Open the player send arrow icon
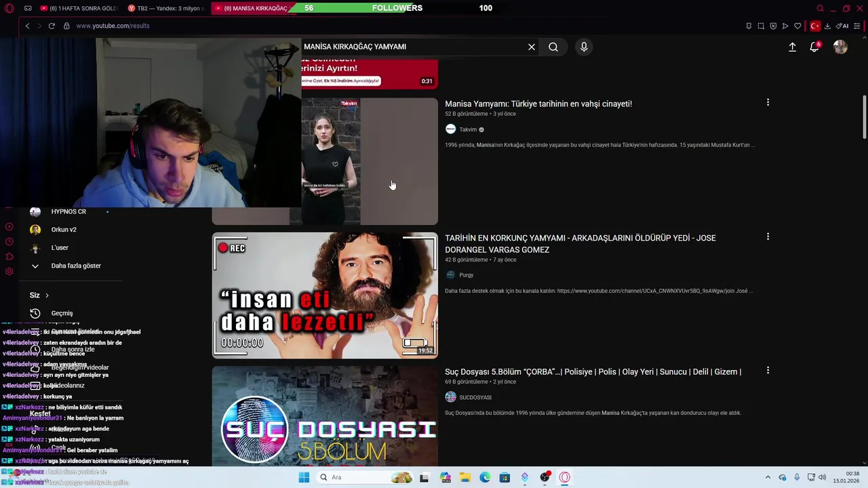 tap(785, 26)
